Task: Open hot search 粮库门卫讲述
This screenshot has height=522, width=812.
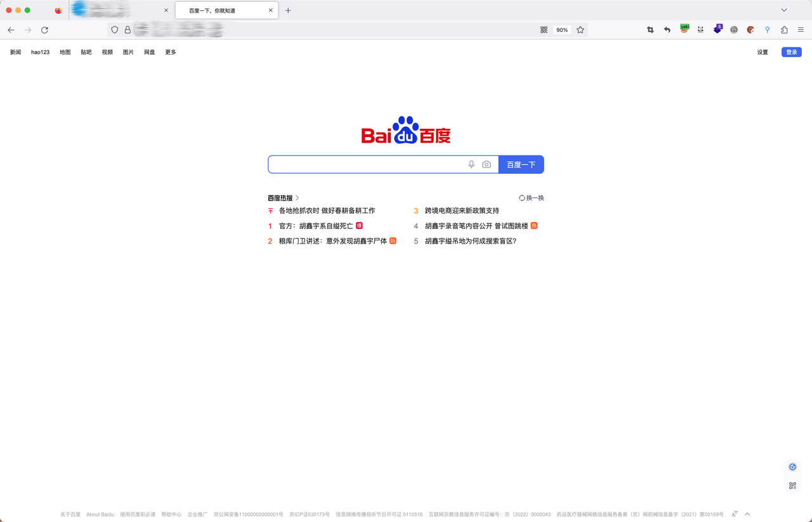Action: pos(333,241)
